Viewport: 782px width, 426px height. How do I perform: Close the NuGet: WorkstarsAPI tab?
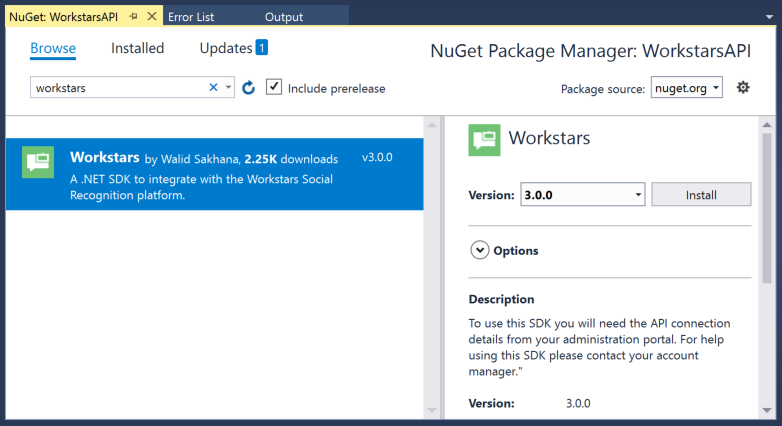pyautogui.click(x=152, y=16)
